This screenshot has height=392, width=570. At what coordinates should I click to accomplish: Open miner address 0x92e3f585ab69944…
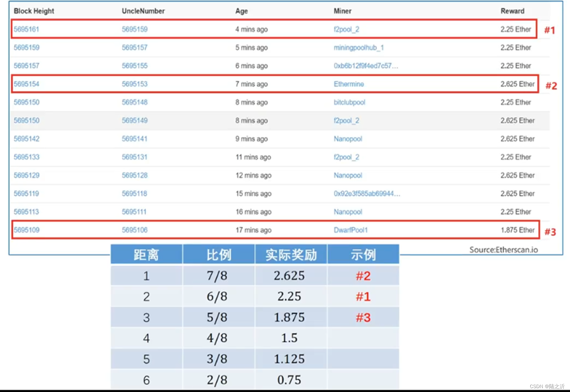(x=367, y=193)
